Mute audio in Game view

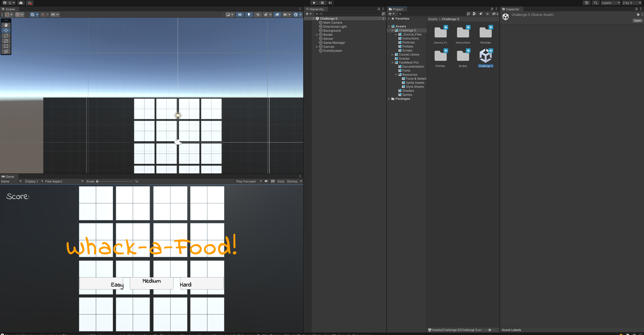click(266, 181)
